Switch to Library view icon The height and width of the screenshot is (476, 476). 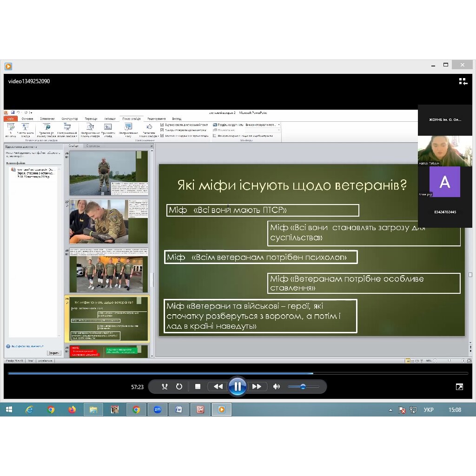coord(463,81)
